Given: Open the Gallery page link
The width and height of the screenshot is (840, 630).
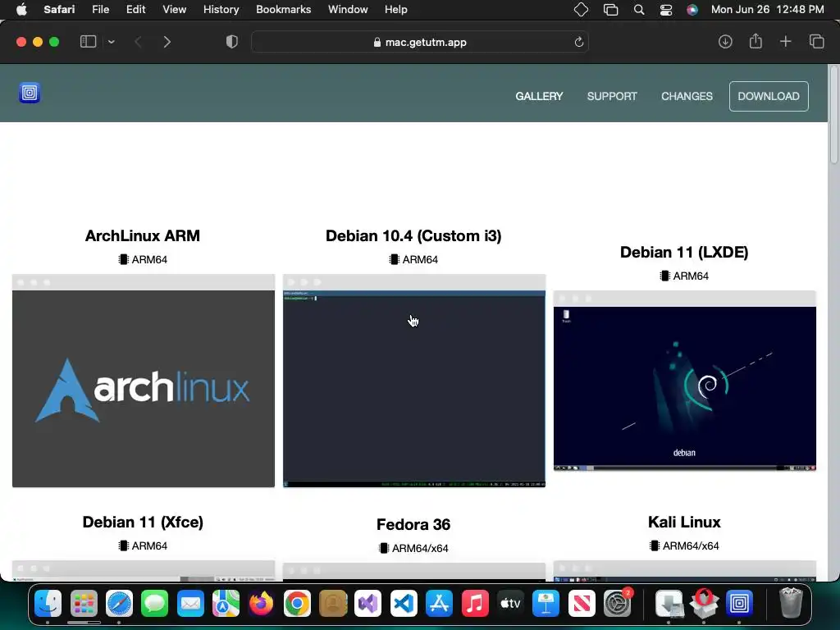Looking at the screenshot, I should (x=539, y=97).
